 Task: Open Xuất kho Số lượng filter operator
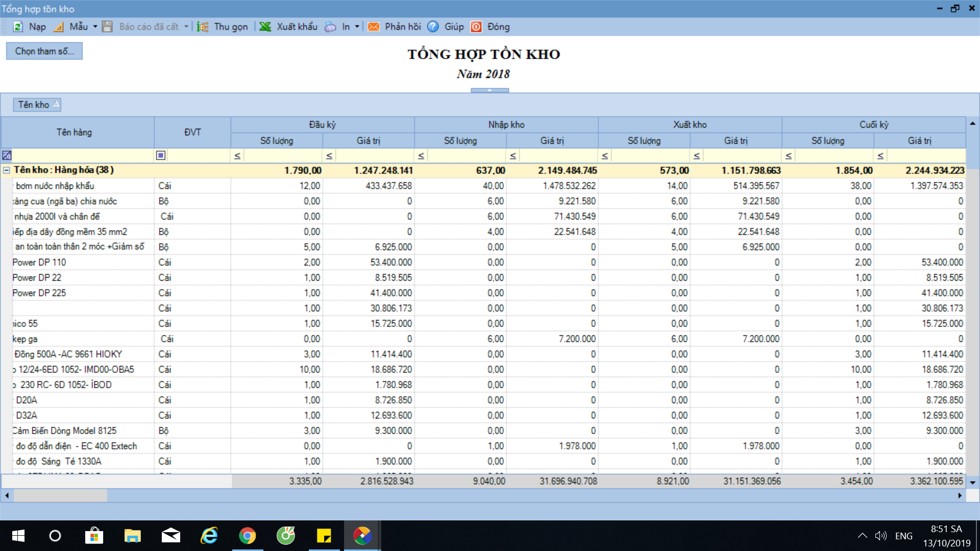pos(605,156)
